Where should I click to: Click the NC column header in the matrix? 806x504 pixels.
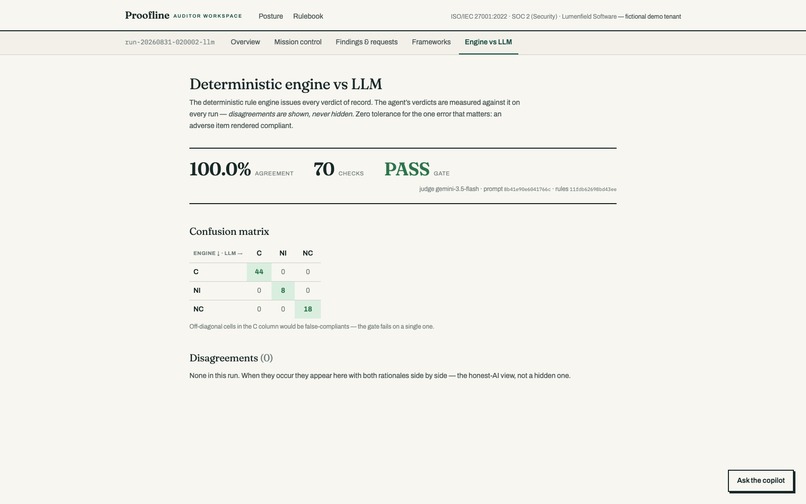[x=307, y=253]
